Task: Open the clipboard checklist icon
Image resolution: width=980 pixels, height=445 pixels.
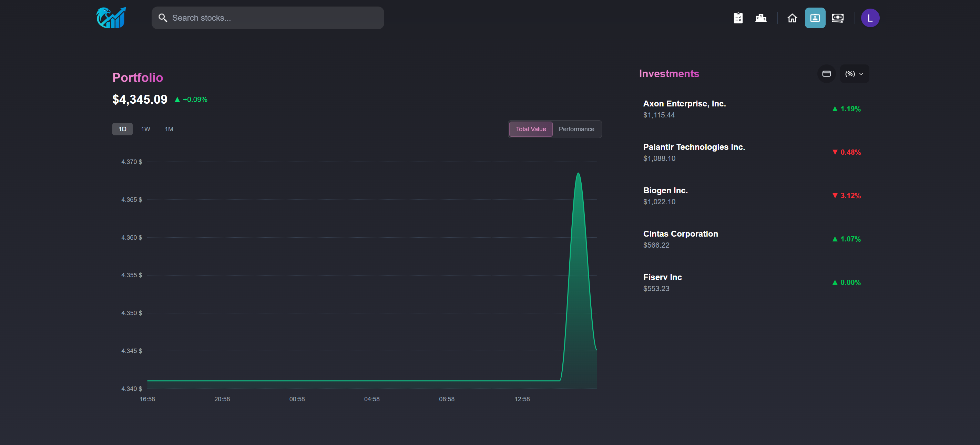Action: (738, 18)
